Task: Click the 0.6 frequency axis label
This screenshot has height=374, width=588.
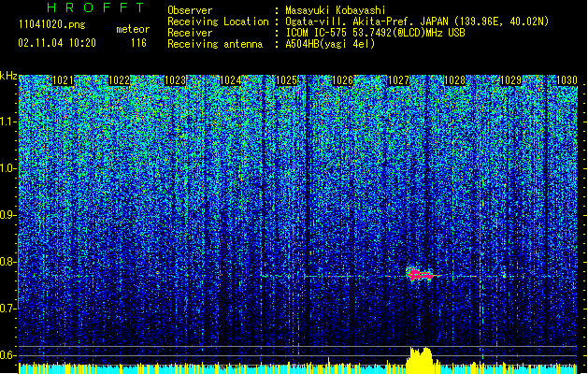Action: (7, 355)
